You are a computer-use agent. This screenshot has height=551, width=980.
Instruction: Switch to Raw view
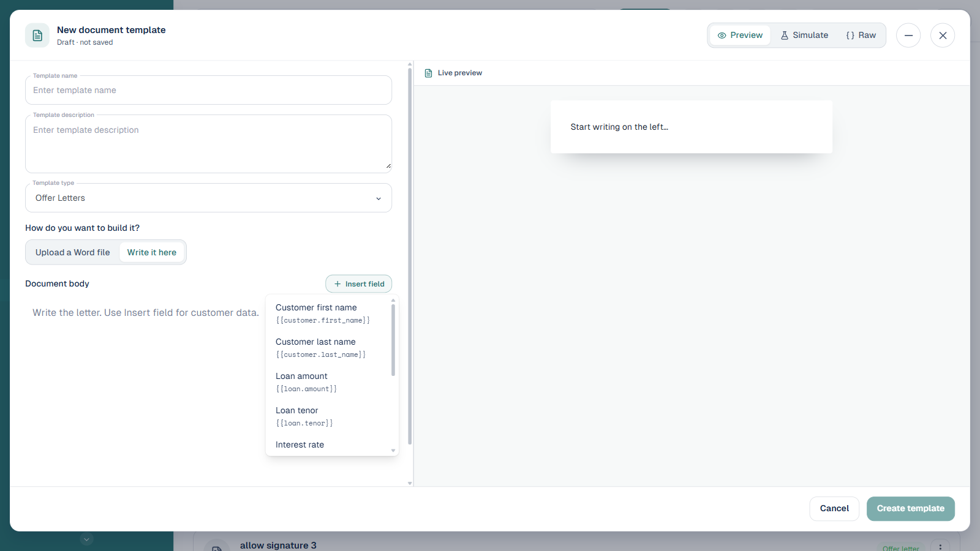[x=861, y=36]
